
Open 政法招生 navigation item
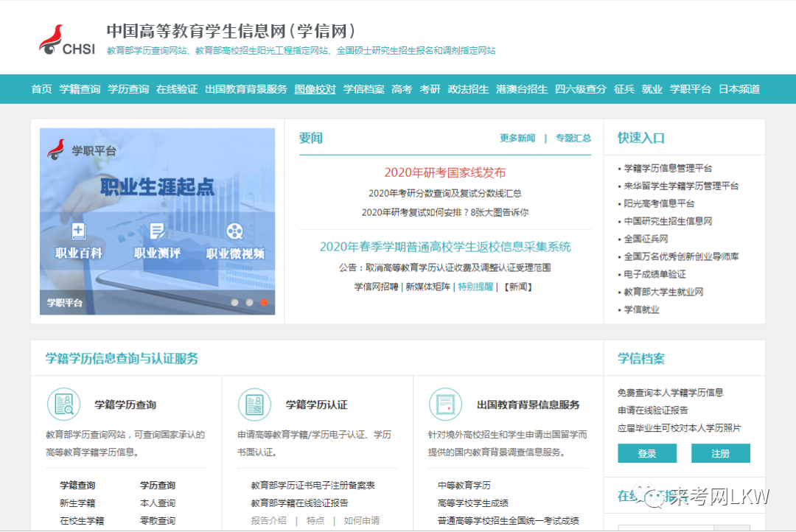[x=468, y=89]
